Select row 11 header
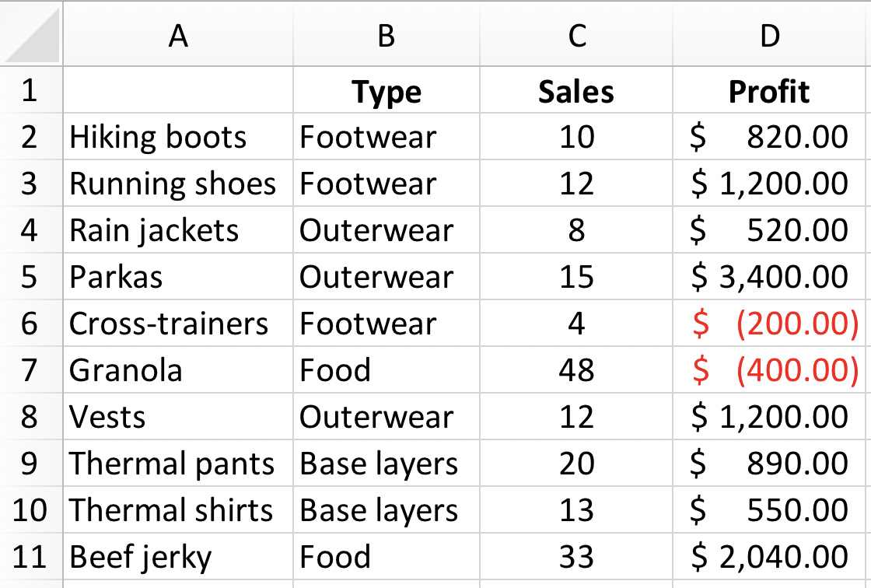 pos(31,557)
